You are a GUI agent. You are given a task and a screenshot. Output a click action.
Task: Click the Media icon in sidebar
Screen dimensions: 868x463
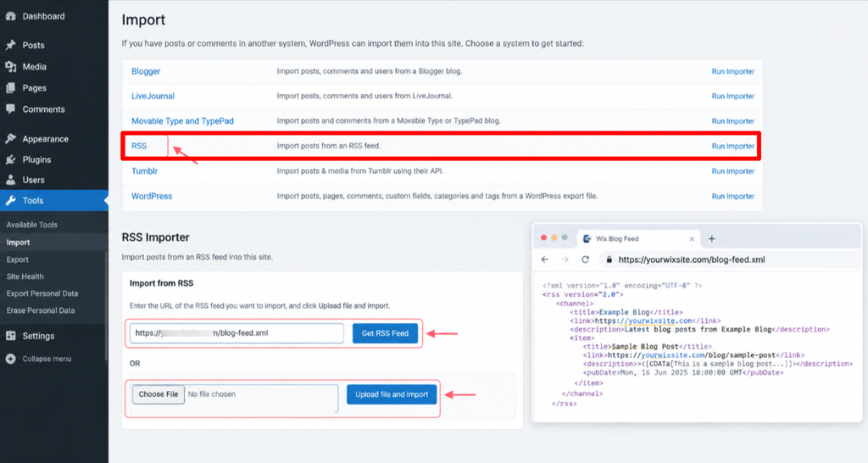[10, 66]
